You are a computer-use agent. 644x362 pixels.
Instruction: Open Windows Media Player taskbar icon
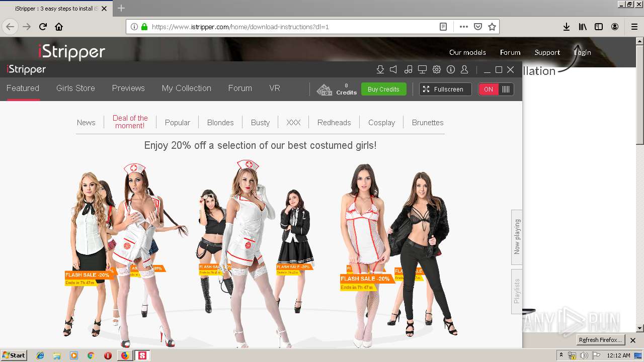[x=74, y=355]
